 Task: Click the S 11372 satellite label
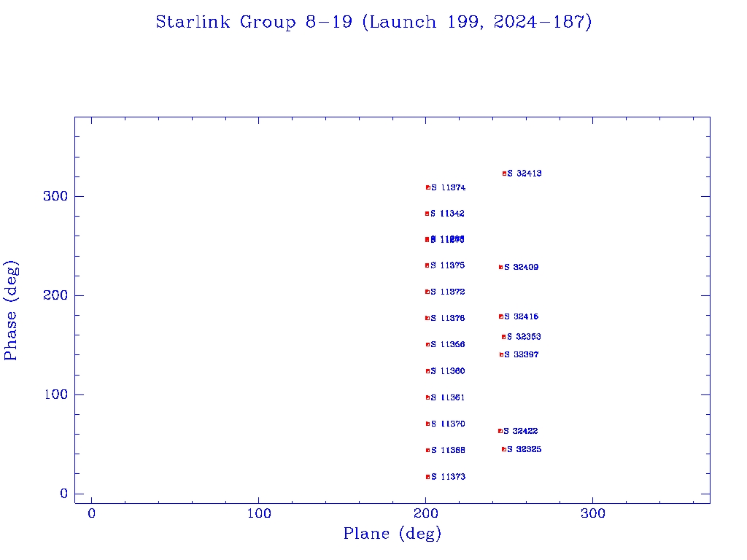click(x=447, y=292)
